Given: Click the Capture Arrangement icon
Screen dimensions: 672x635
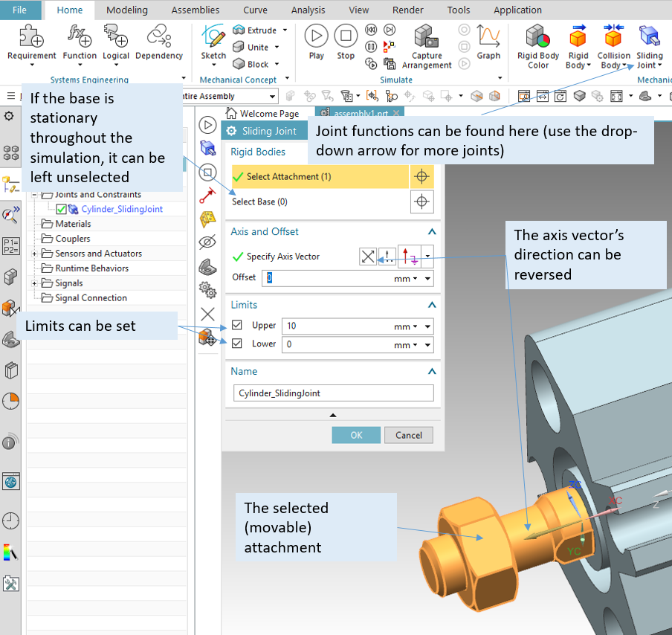Looking at the screenshot, I should [x=426, y=37].
